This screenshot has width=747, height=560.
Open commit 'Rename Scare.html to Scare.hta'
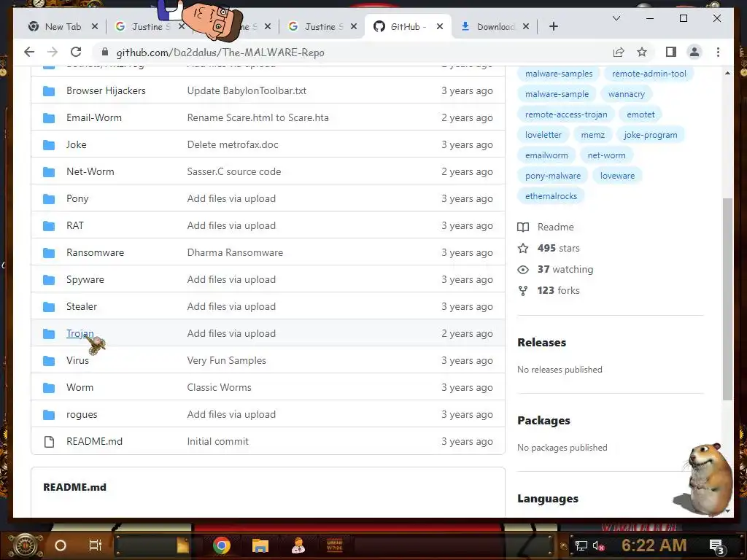pos(258,117)
